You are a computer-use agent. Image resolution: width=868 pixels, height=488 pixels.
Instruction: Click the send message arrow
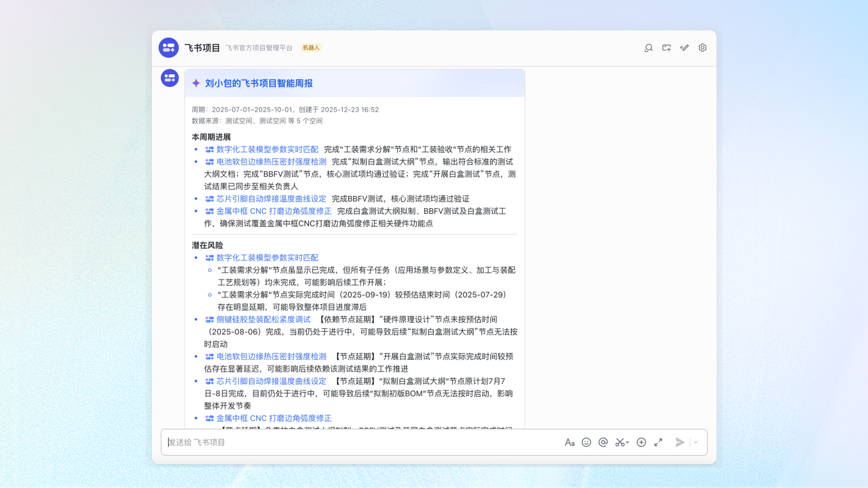coord(680,442)
